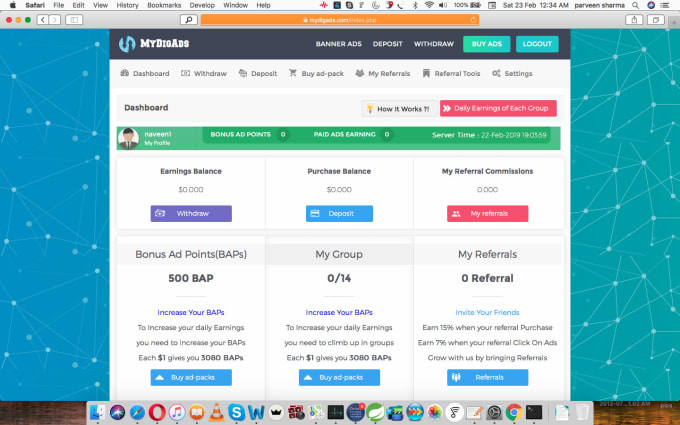Open iTunes from the Dock
The width and height of the screenshot is (680, 425).
click(x=177, y=412)
